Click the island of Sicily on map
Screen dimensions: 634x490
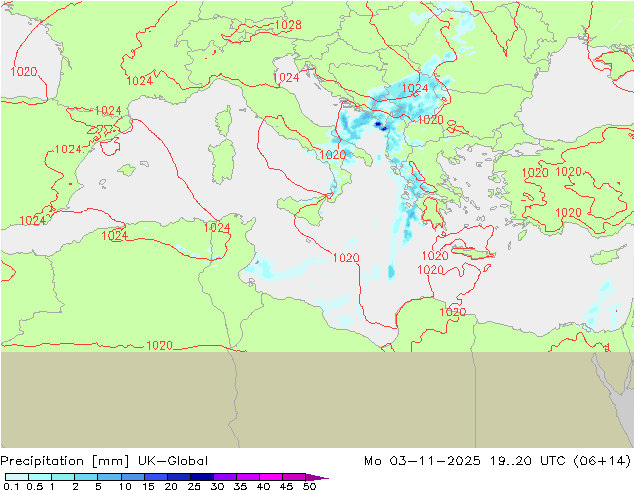pyautogui.click(x=302, y=209)
